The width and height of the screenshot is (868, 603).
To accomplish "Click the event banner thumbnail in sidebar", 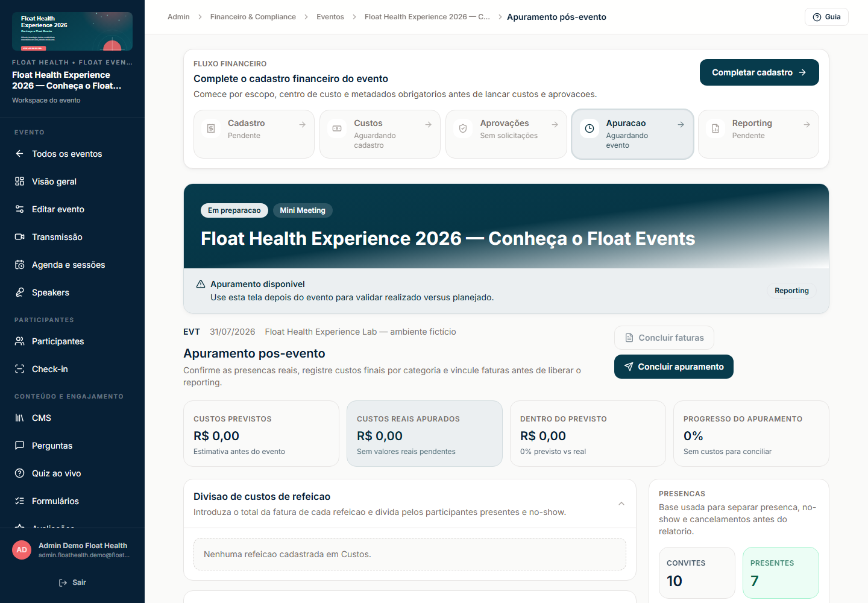I will pos(72,31).
